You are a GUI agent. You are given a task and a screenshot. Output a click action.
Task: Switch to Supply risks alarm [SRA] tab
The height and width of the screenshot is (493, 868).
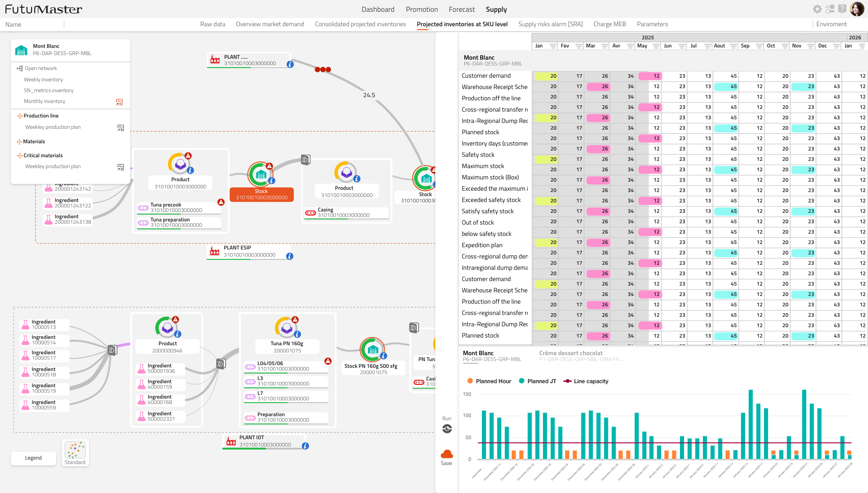point(550,24)
